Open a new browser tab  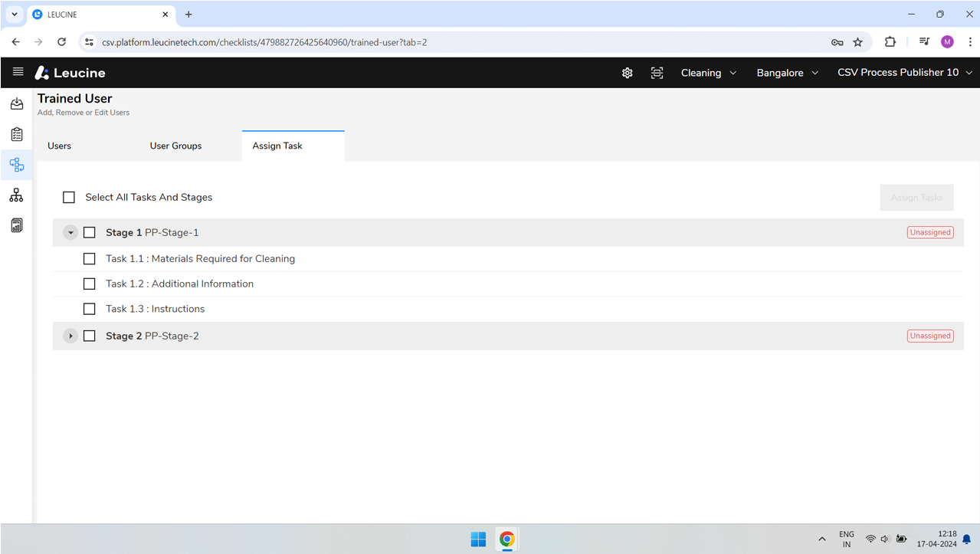pyautogui.click(x=188, y=15)
